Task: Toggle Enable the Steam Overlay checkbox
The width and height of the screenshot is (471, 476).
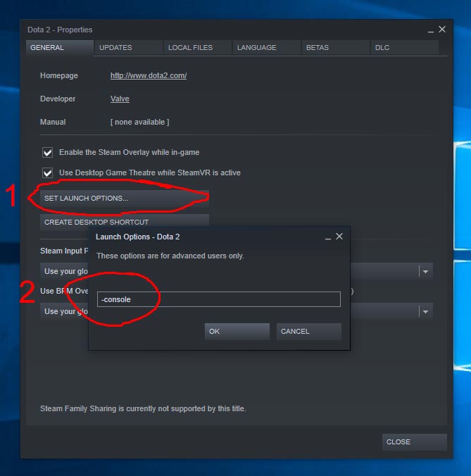Action: [47, 152]
